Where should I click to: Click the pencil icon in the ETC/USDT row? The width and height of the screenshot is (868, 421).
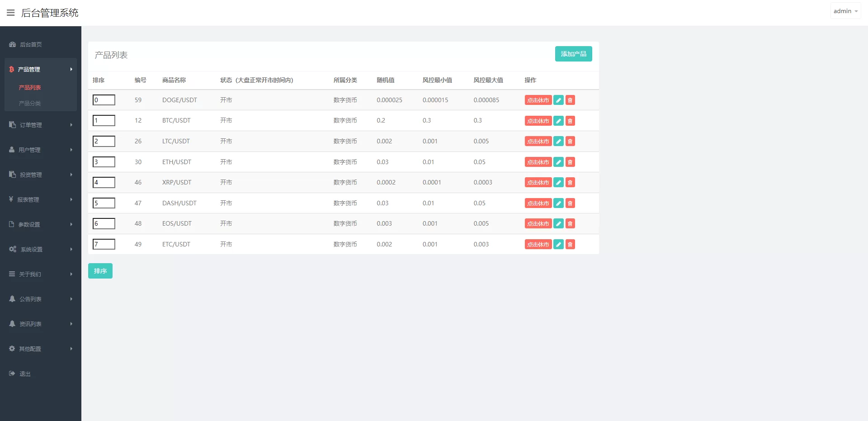click(558, 245)
